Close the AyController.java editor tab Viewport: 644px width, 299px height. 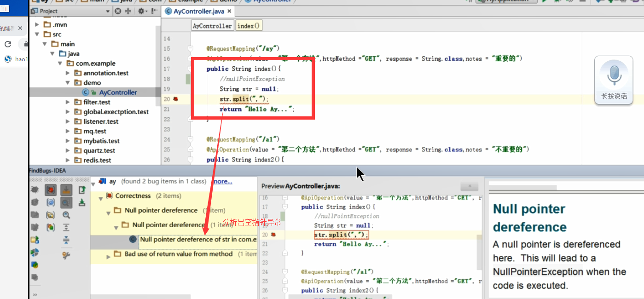(x=229, y=11)
